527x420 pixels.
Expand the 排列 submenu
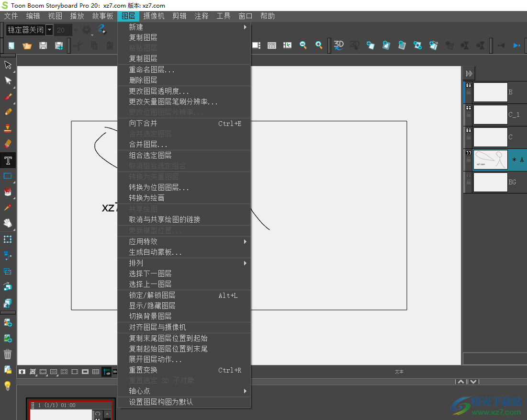(x=184, y=263)
